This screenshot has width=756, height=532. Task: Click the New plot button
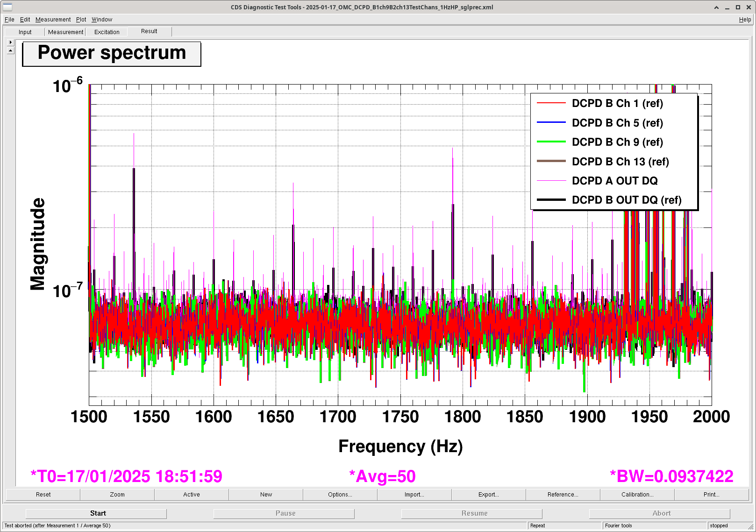click(x=266, y=495)
